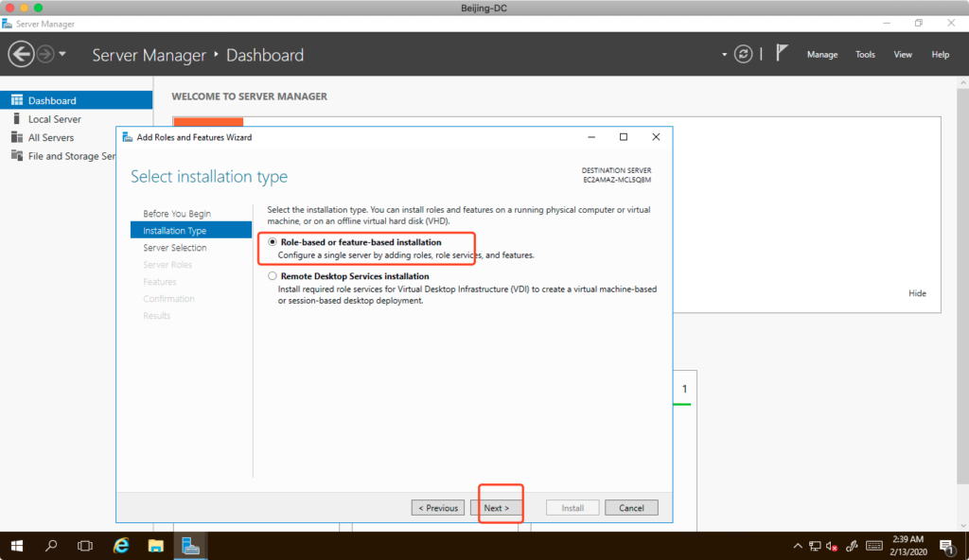Hide the welcome tile

tap(917, 293)
